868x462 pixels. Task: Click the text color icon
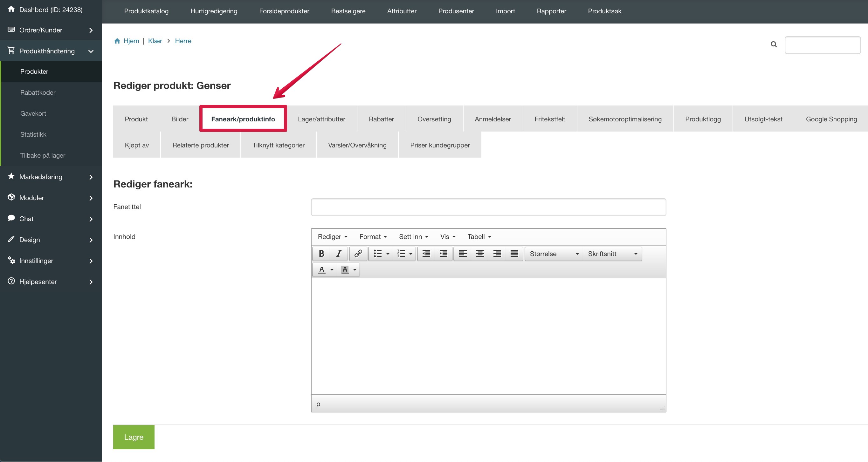tap(321, 270)
